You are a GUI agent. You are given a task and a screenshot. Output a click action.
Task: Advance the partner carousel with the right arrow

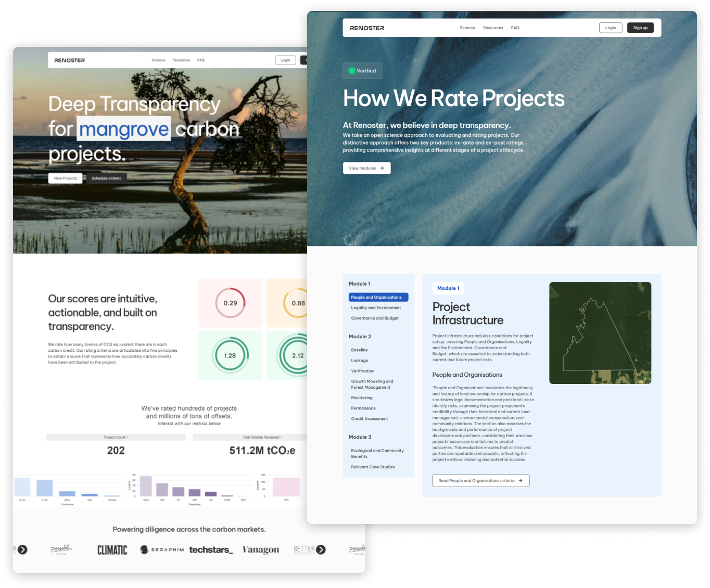click(322, 549)
